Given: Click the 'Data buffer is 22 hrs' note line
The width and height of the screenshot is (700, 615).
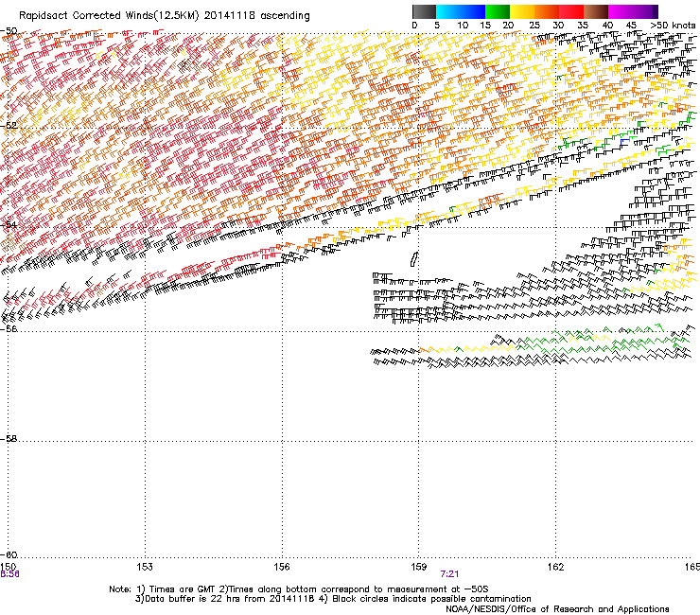Looking at the screenshot, I should tap(333, 599).
